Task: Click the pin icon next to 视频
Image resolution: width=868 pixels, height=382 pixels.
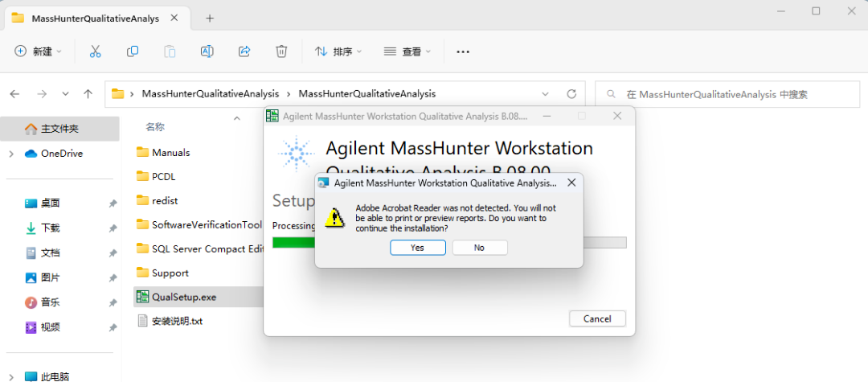Action: (113, 327)
